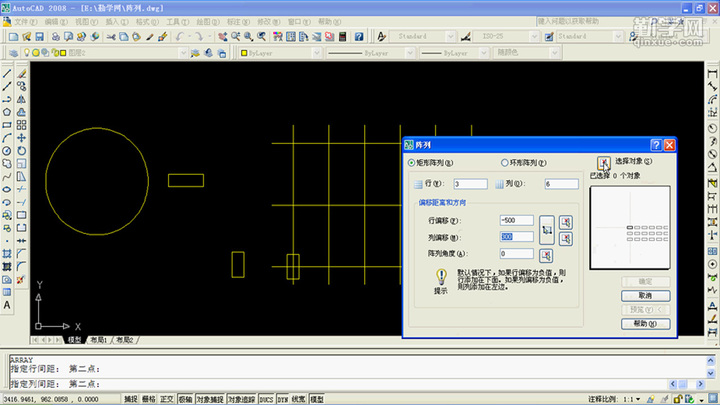Open the text style Standard dropdown

point(450,36)
